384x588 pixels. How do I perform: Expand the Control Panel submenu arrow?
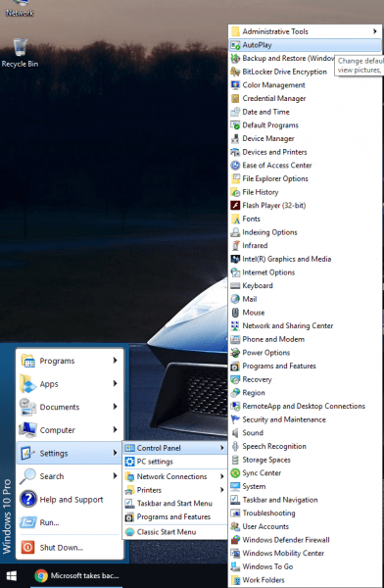coord(222,448)
